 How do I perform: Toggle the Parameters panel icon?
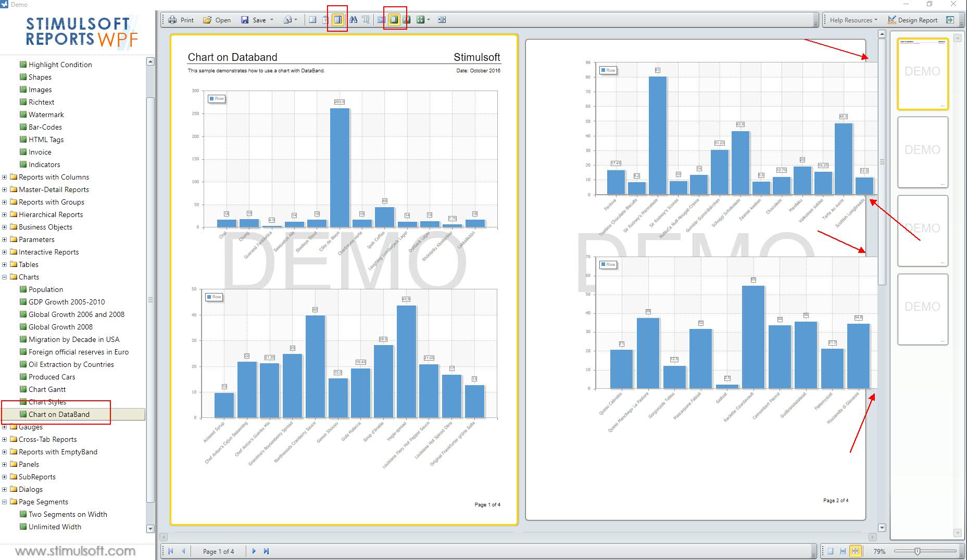[325, 20]
